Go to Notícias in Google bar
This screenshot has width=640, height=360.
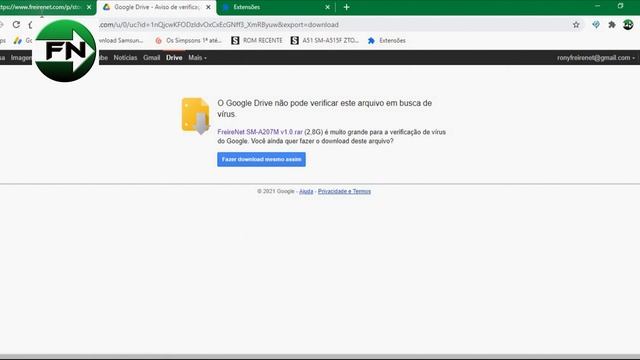125,58
